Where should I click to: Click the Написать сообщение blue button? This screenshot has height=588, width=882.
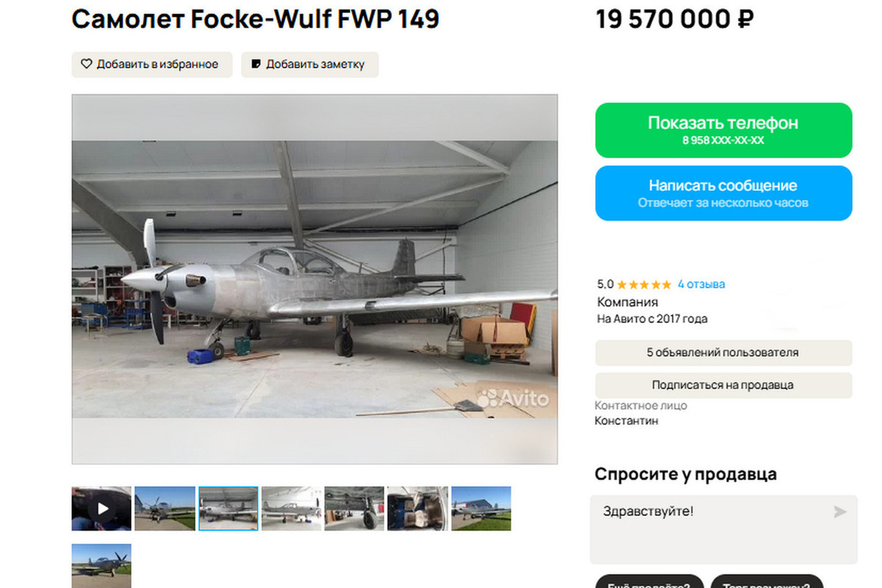pyautogui.click(x=723, y=193)
